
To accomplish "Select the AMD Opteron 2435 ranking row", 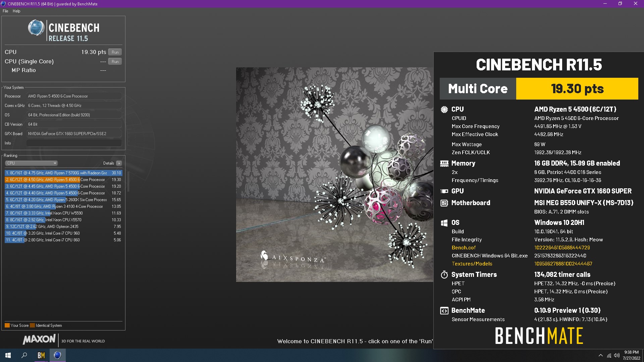I will (x=63, y=227).
